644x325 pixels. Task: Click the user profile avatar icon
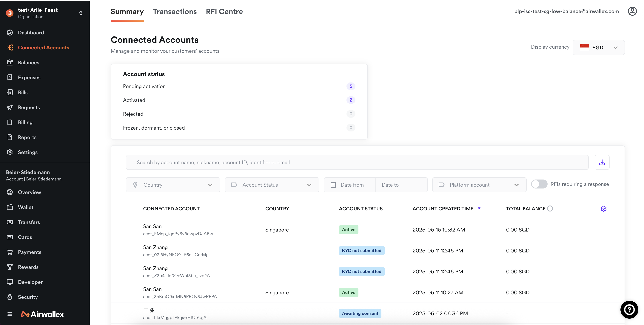point(632,11)
